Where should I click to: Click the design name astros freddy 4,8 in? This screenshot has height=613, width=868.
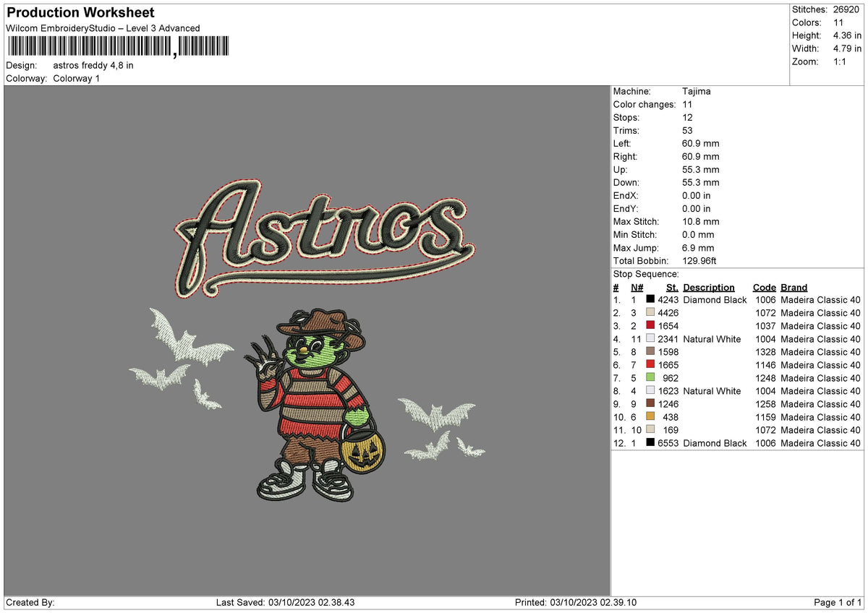coord(93,65)
